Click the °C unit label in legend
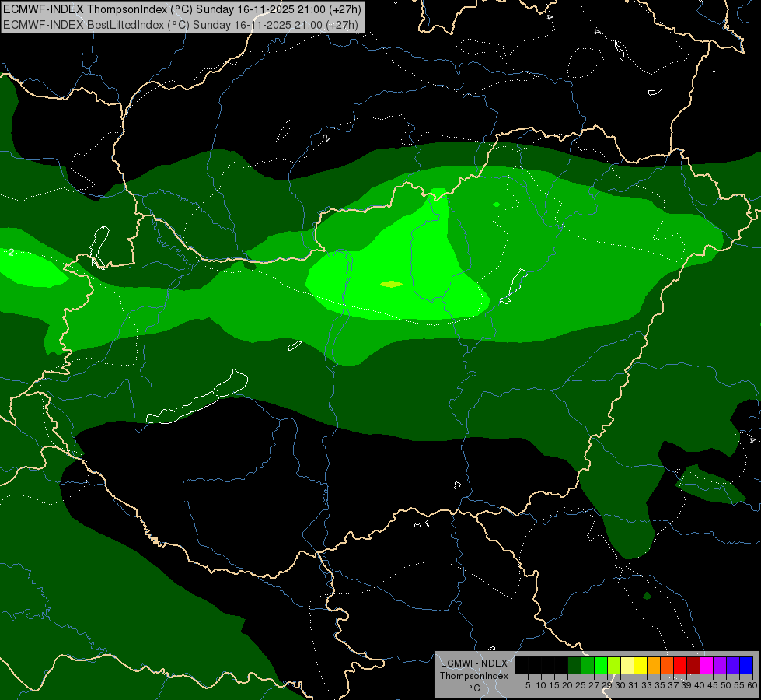 [x=475, y=688]
